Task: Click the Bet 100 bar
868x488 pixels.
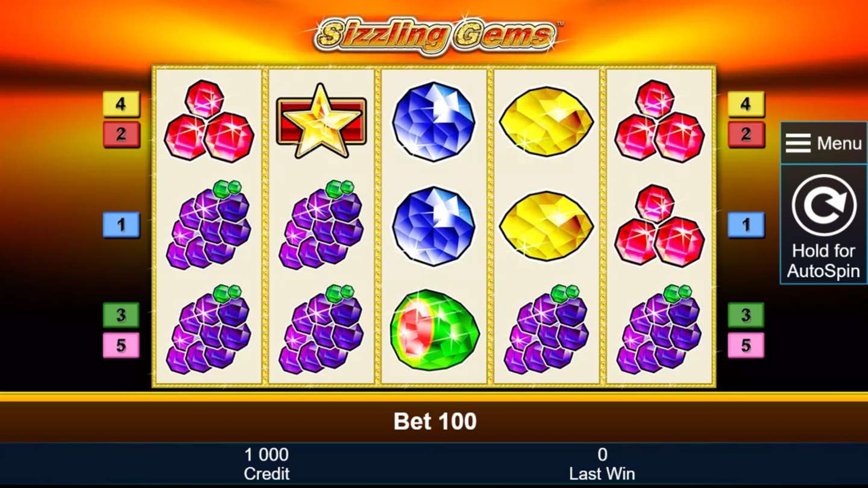Action: point(434,422)
